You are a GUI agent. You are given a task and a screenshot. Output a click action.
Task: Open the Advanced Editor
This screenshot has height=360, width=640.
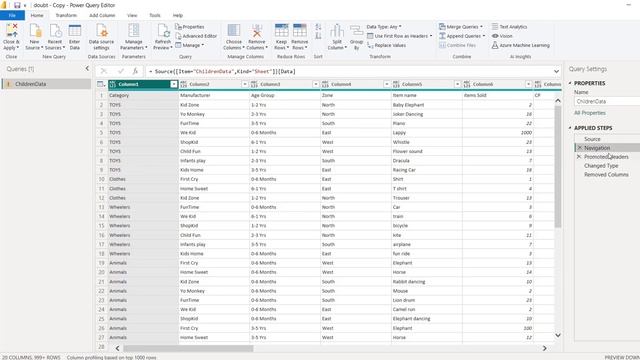pyautogui.click(x=196, y=36)
